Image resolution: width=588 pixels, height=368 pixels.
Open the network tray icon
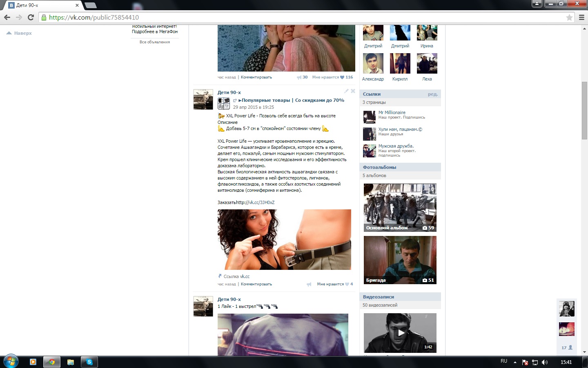pyautogui.click(x=535, y=362)
